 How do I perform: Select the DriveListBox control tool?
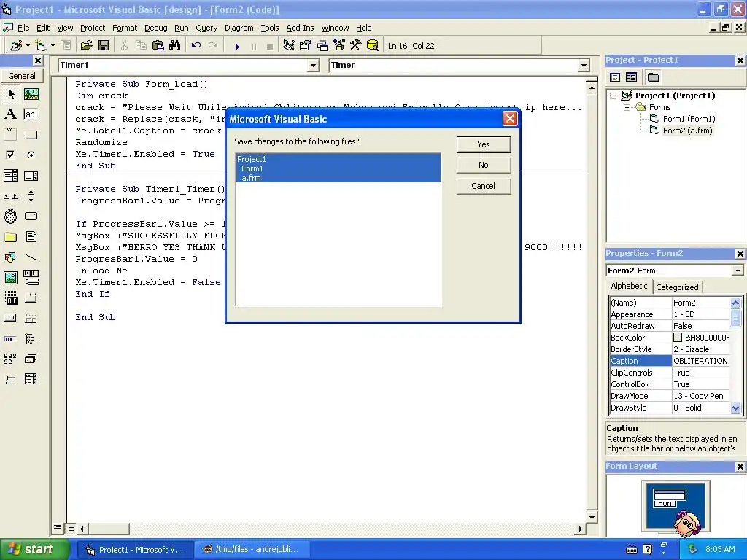tap(31, 216)
